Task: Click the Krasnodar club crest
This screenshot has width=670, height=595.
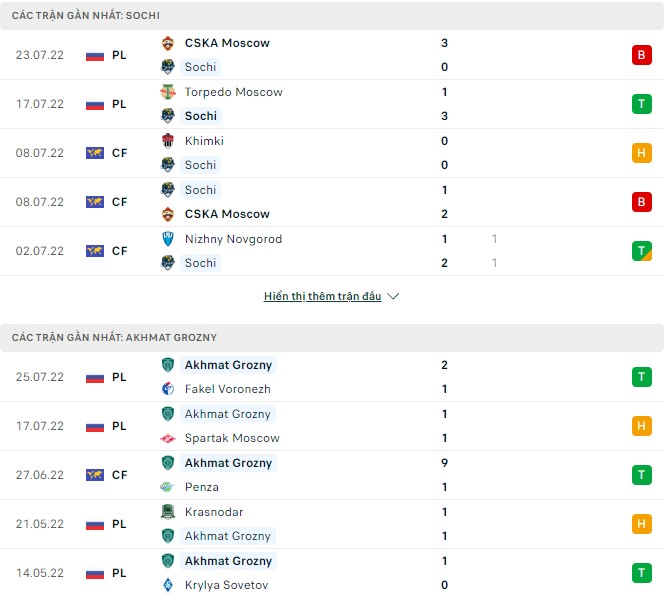Action: tap(168, 512)
